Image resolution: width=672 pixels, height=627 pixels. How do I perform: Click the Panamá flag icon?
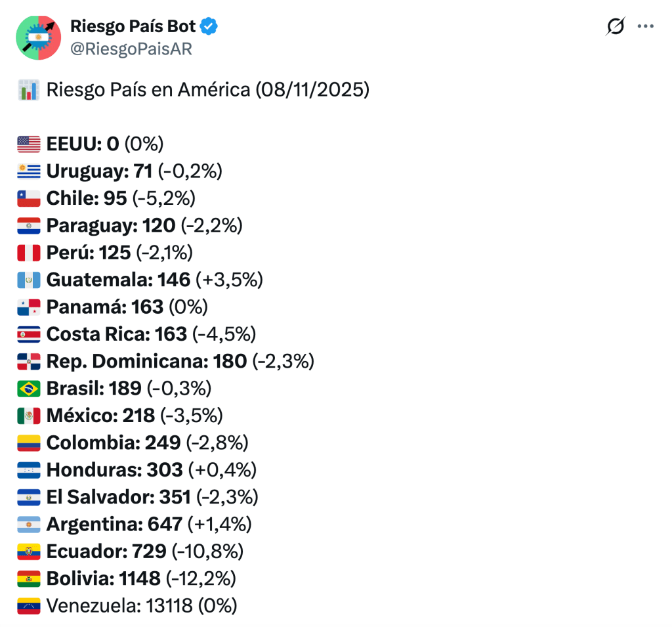click(x=28, y=307)
